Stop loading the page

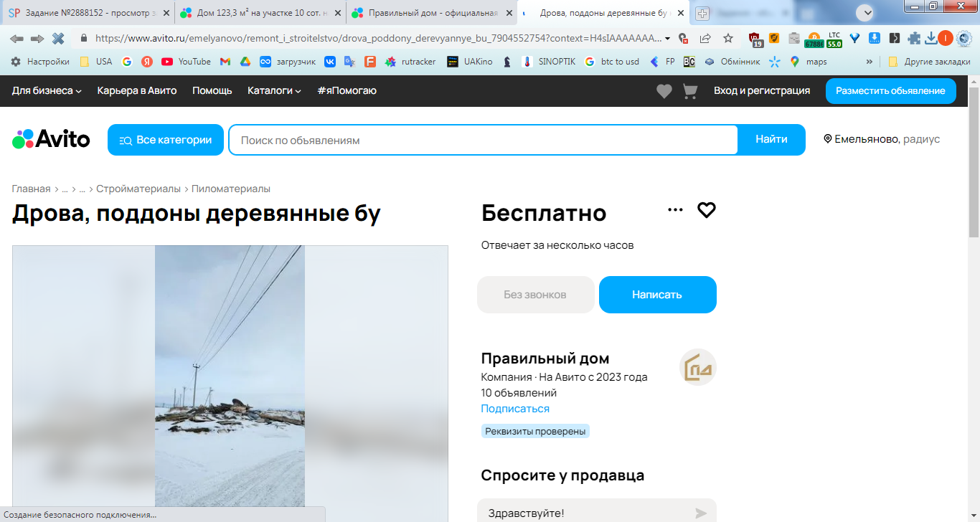point(58,39)
